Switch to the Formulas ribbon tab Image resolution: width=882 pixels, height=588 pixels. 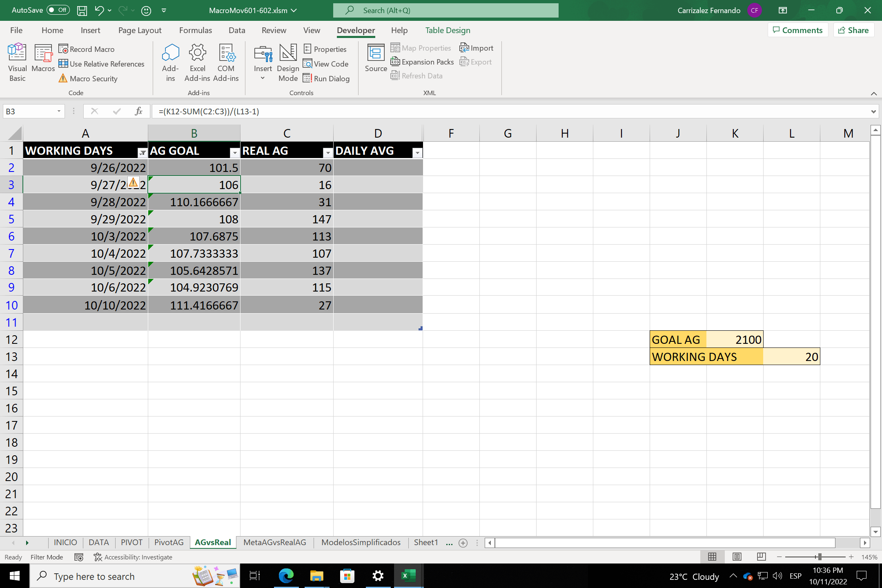[195, 30]
